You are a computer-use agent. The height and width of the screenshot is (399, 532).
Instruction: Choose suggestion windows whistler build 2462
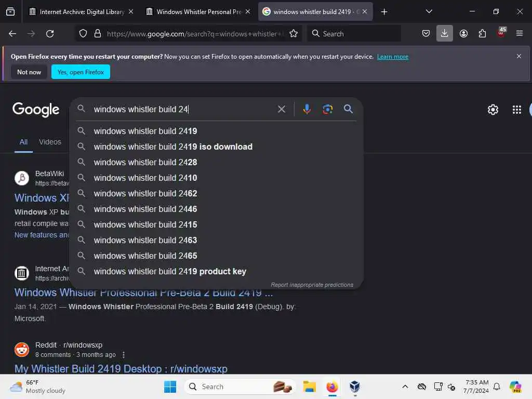217,193
